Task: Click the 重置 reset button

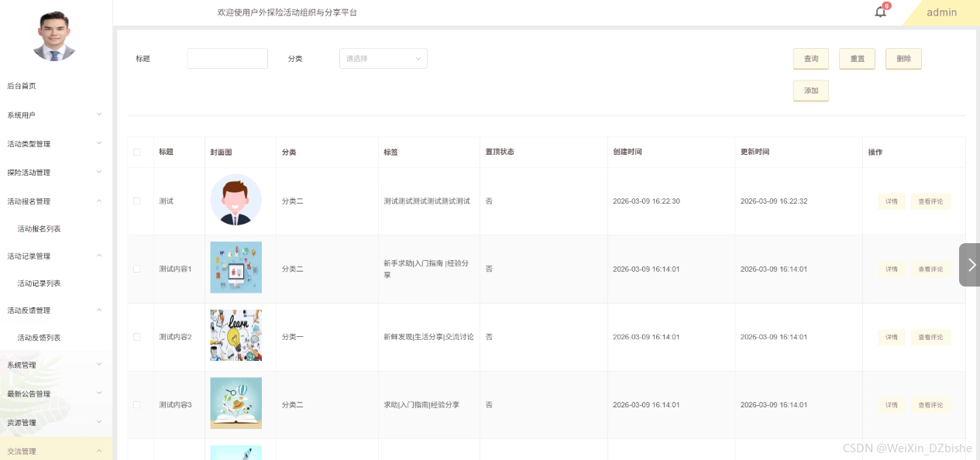Action: click(858, 59)
